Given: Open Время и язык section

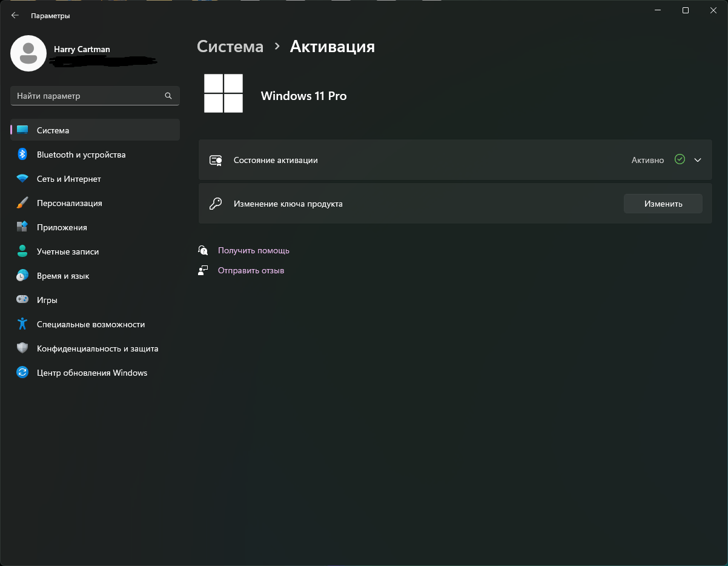Looking at the screenshot, I should point(95,275).
